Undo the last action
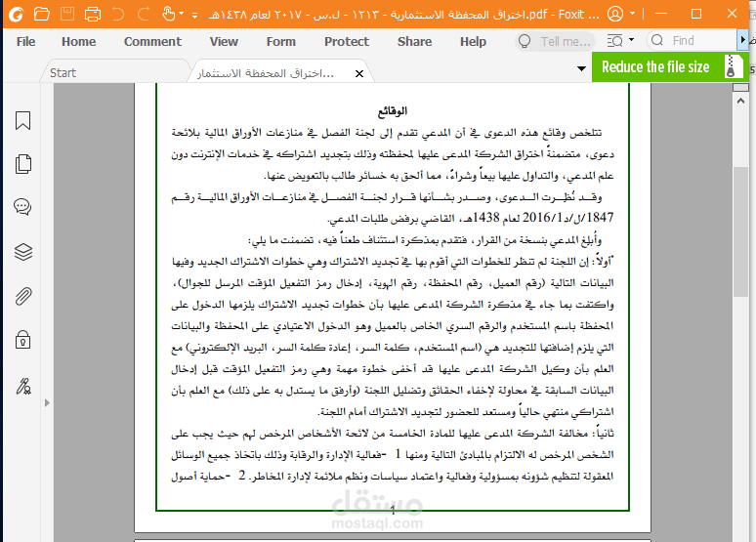The image size is (756, 542). pos(118,14)
